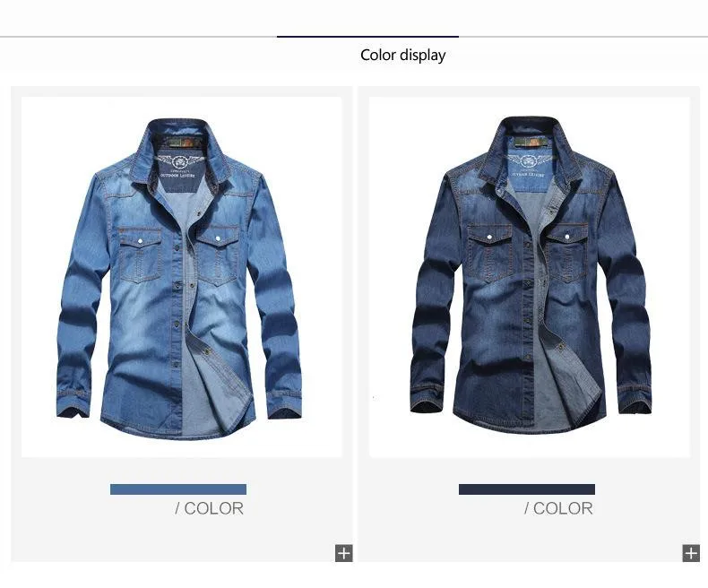Viewport: 708px width, 588px height.
Task: Select the light blue color swatch bar
Action: 178,489
